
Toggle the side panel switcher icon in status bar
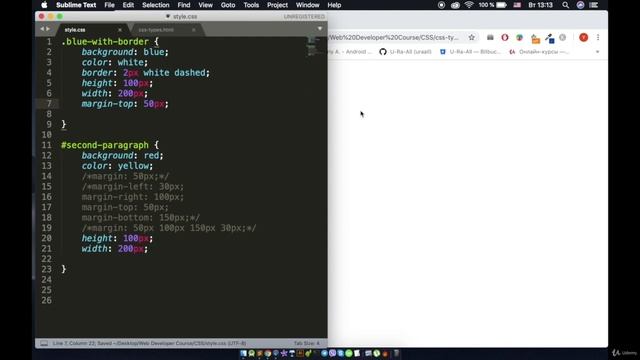click(x=44, y=343)
